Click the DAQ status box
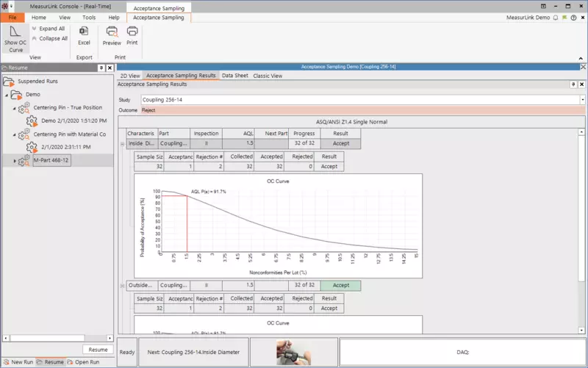The width and height of the screenshot is (588, 368). (463, 352)
